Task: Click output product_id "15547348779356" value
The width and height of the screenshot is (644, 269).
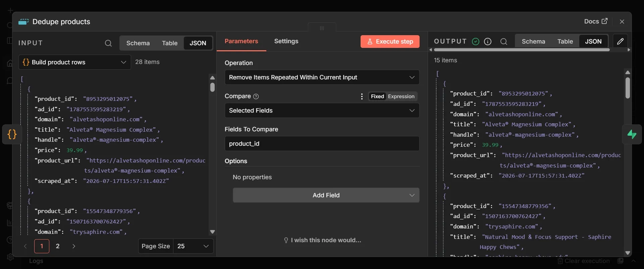Action: coord(525,206)
